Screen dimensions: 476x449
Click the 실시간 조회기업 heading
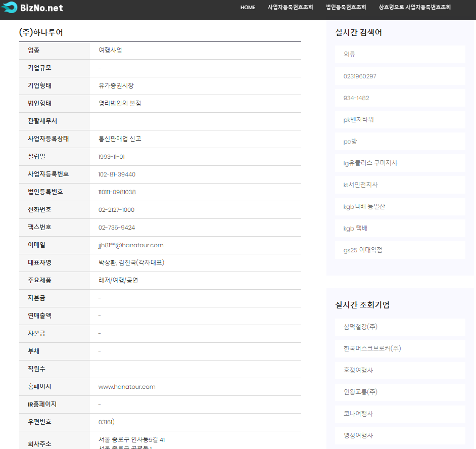pyautogui.click(x=362, y=305)
